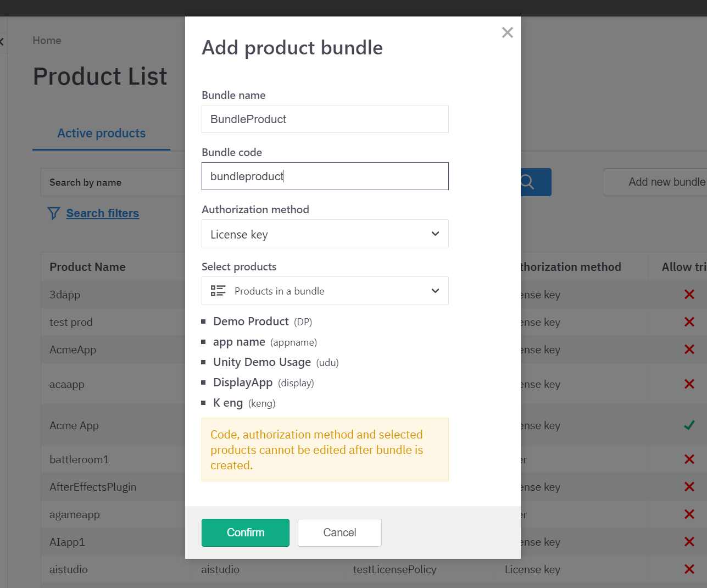The height and width of the screenshot is (588, 707).
Task: Click the red X in battleroom1 row
Action: 689,459
